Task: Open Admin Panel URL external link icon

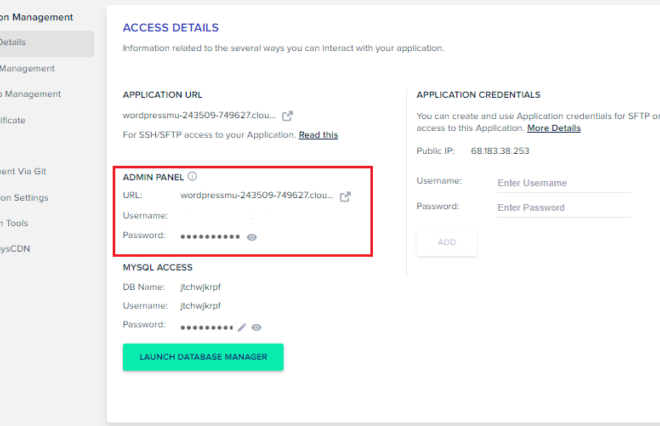Action: point(345,197)
